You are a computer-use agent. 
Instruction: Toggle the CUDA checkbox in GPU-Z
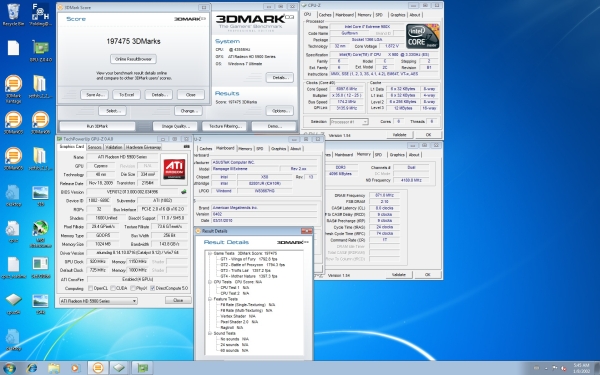point(112,288)
